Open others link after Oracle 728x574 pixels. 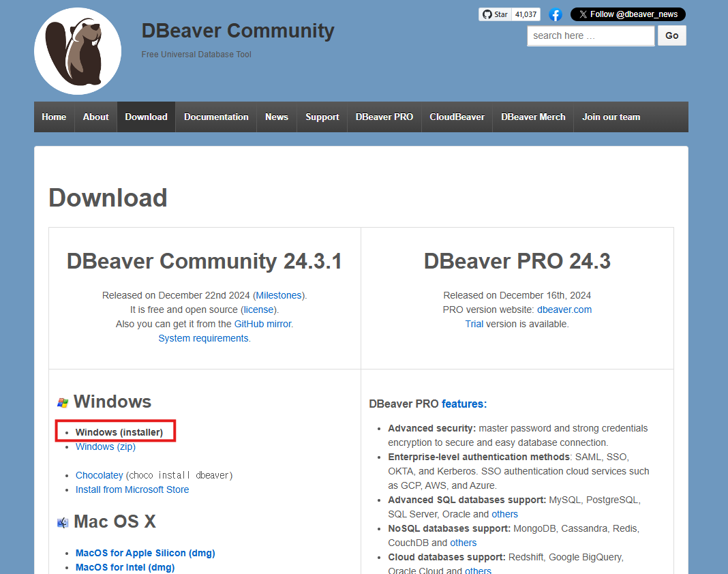[504, 515]
